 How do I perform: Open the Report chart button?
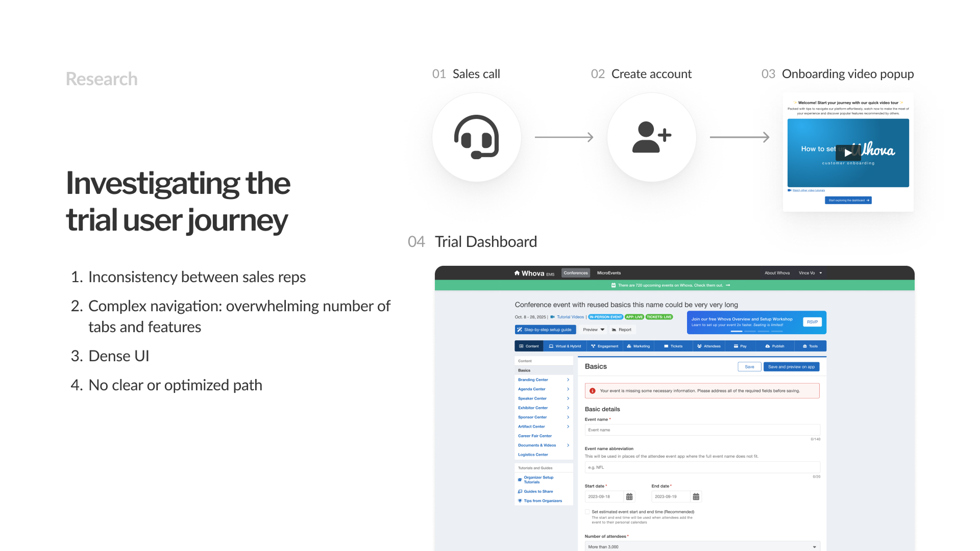click(622, 330)
